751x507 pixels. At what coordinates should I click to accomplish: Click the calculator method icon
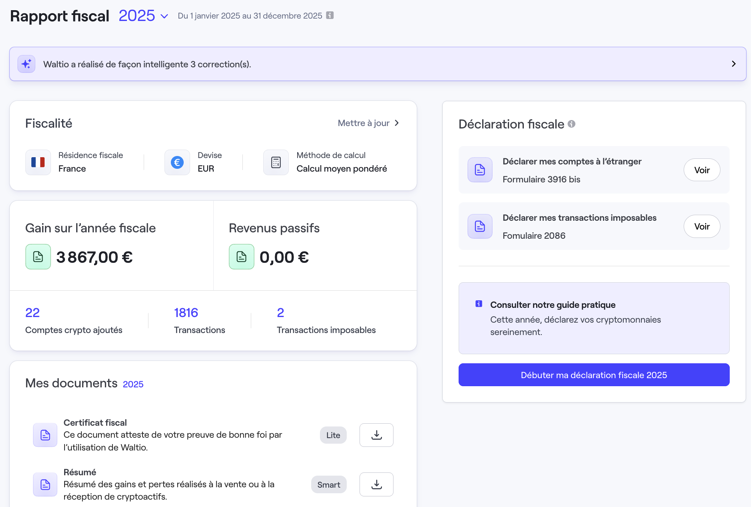(x=276, y=162)
